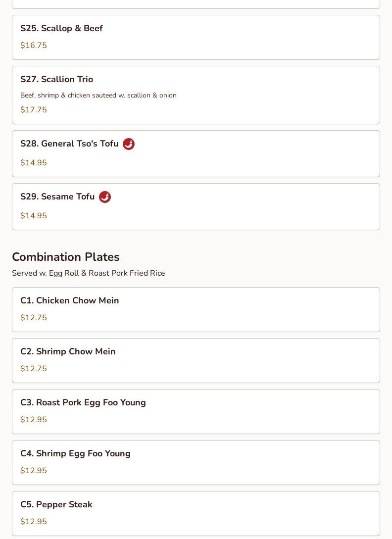
Task: Open C3. Roast Pork Egg Foo Young
Action: tap(83, 403)
